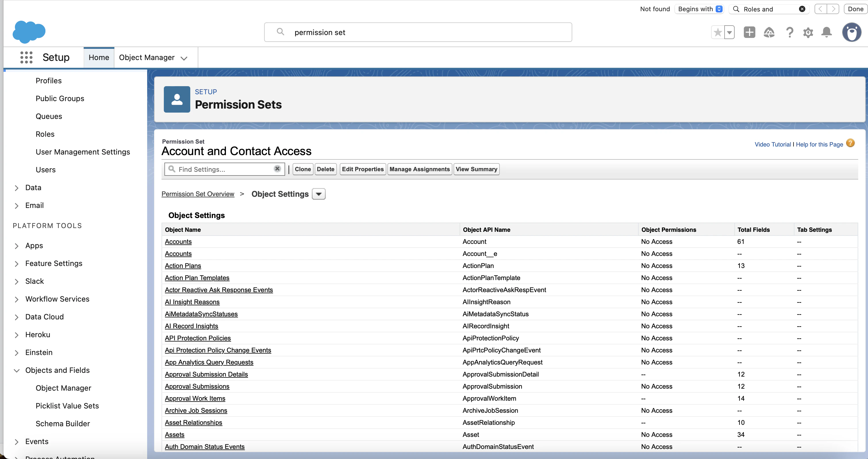Select the Home tab

(99, 57)
